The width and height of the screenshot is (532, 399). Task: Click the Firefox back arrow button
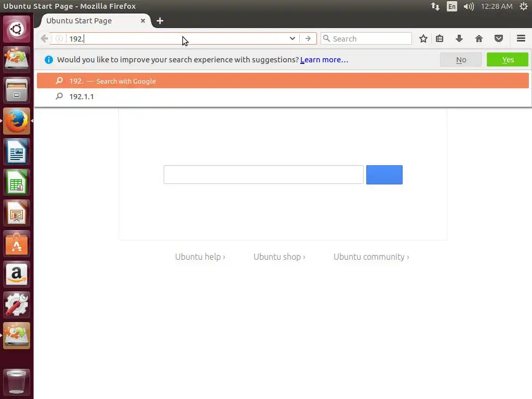click(x=44, y=38)
